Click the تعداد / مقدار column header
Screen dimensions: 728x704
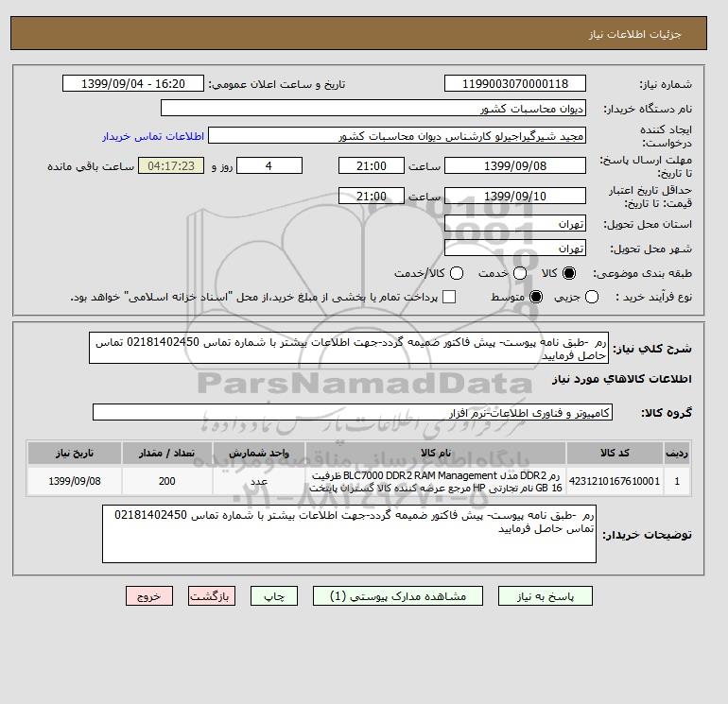coord(167,453)
